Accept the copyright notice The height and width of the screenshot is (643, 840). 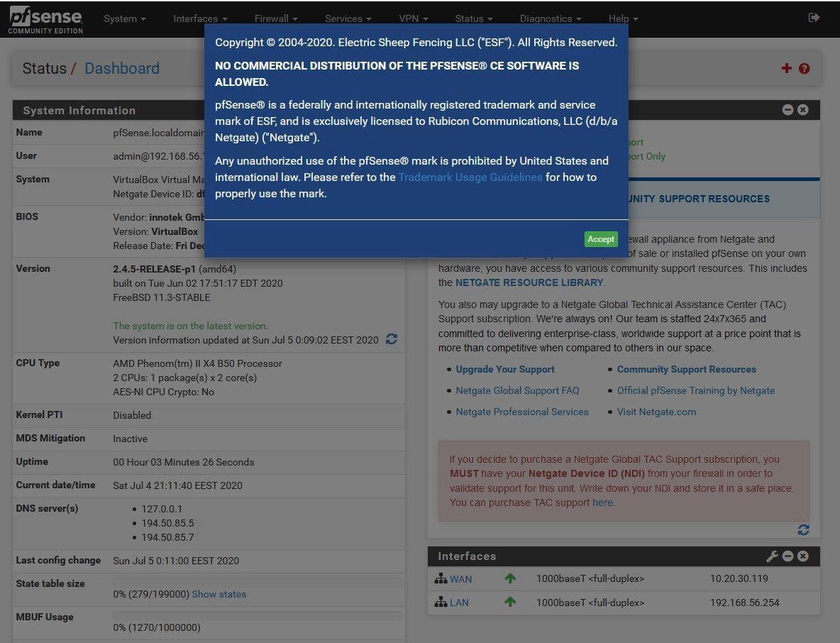point(600,239)
